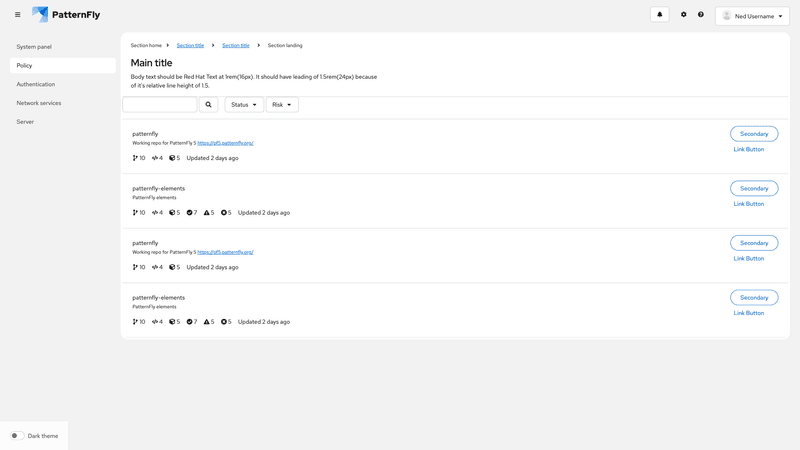Click Link Button in second row
The height and width of the screenshot is (450, 800).
pos(748,204)
